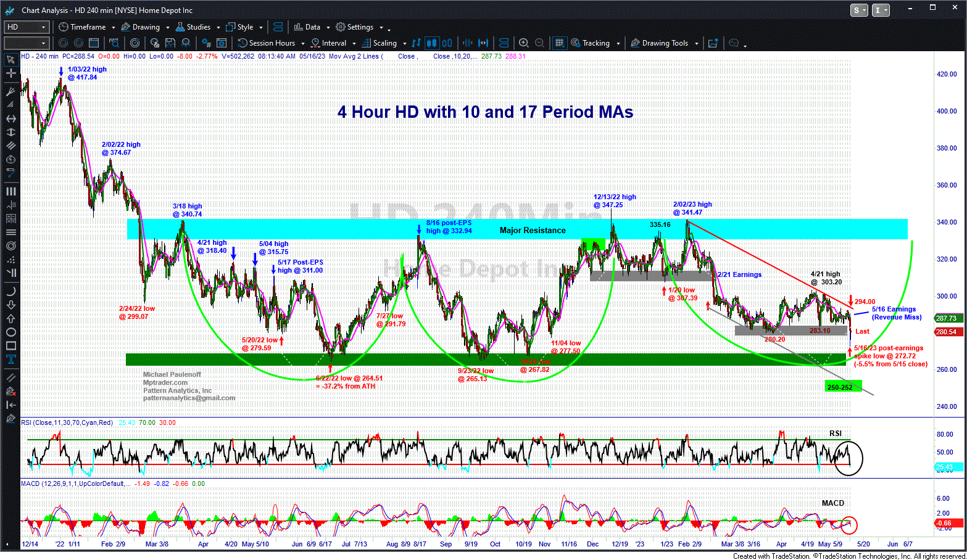967x560 pixels.
Task: Pick the vertical double-arrow tool
Action: [x=10, y=132]
